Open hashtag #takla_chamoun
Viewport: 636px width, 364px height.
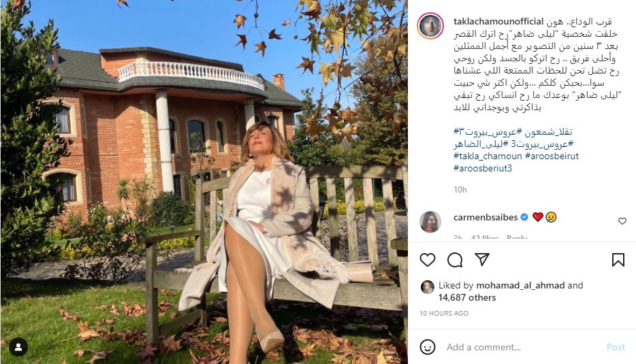[488, 156]
